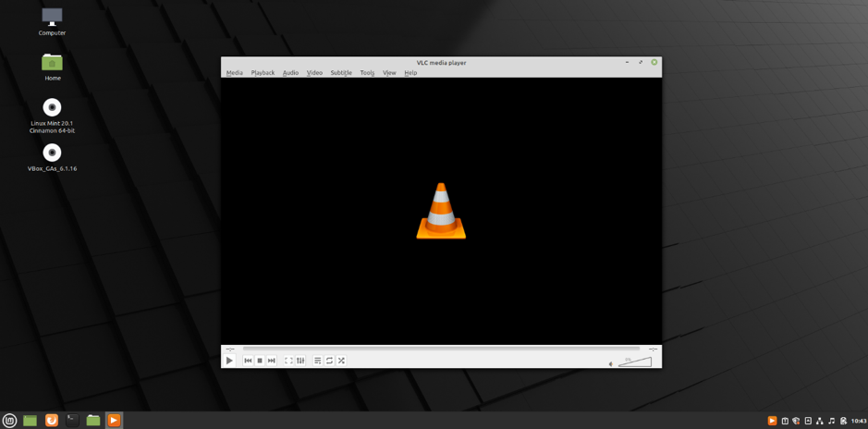
Task: Show extended settings and effects
Action: (x=300, y=361)
